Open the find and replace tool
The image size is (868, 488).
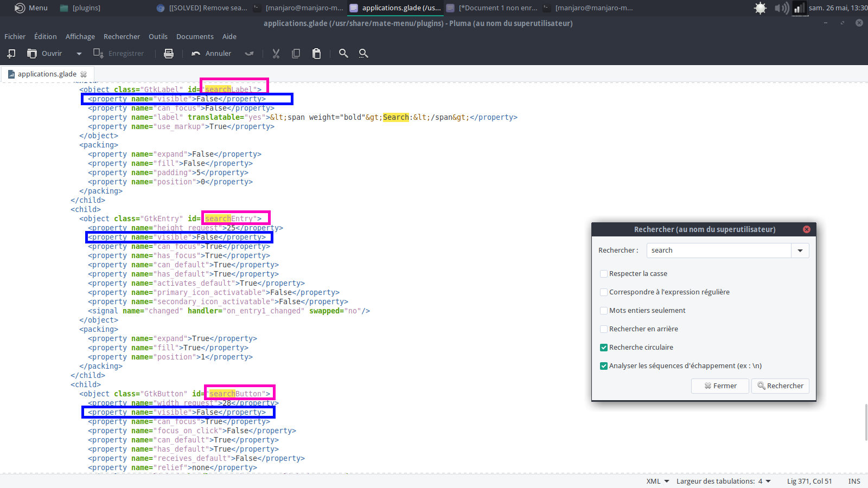[x=363, y=53]
